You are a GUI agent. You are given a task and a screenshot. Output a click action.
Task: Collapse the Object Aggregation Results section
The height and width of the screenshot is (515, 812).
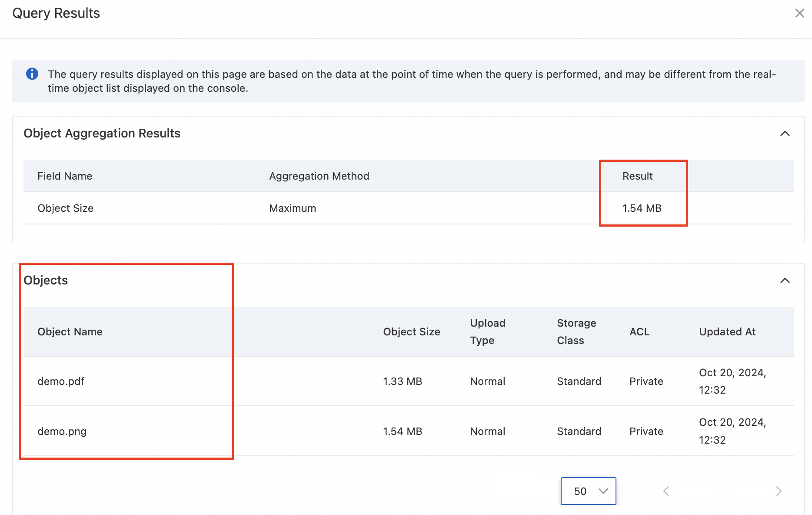coord(785,134)
